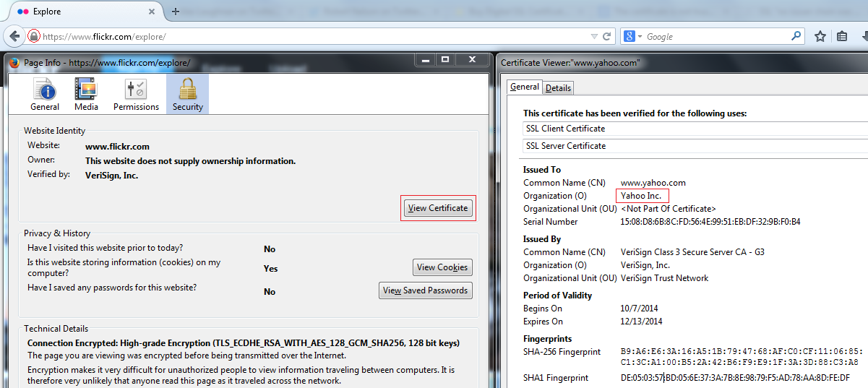Maximize the Page Info window

(445, 59)
